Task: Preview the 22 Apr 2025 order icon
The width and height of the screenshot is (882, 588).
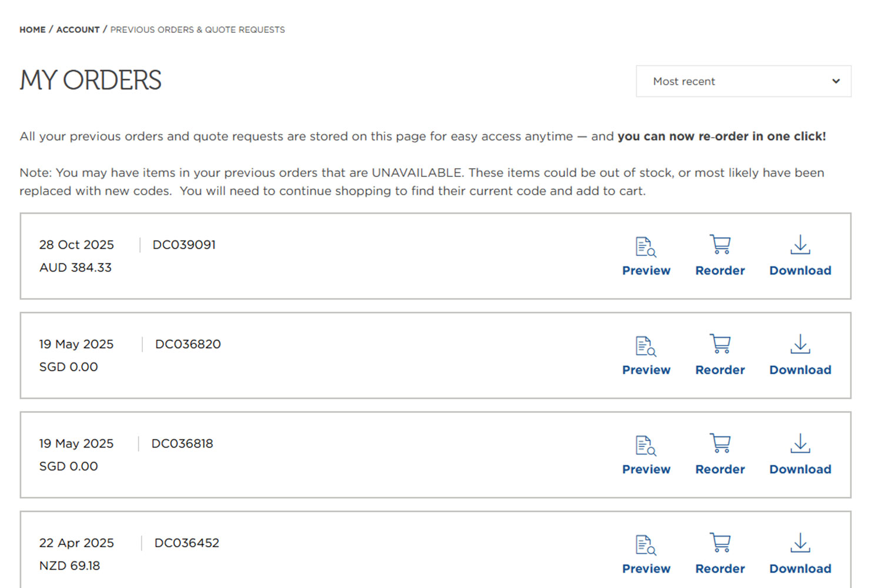Action: pos(646,544)
